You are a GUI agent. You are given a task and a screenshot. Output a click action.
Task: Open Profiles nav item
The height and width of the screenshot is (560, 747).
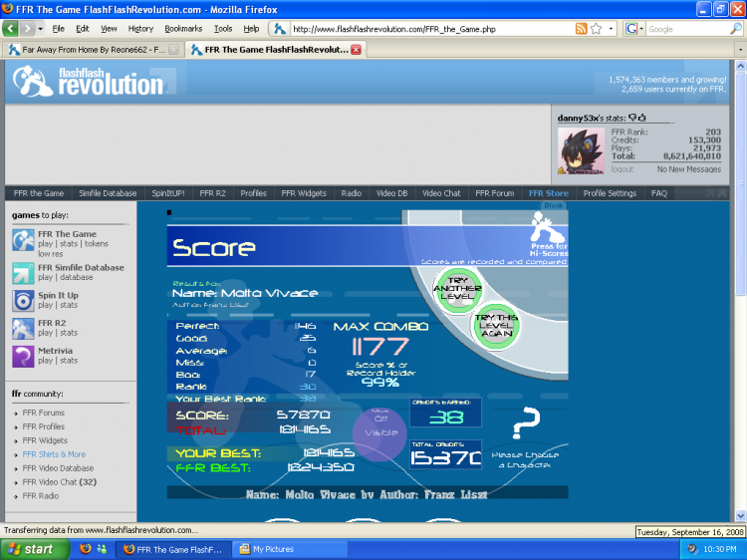(253, 193)
